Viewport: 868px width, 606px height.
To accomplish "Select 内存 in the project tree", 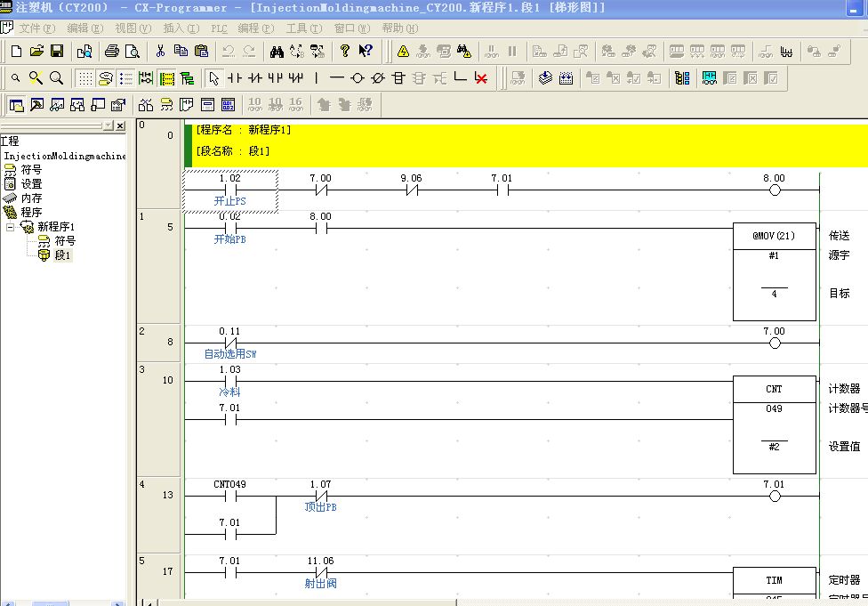I will click(31, 198).
